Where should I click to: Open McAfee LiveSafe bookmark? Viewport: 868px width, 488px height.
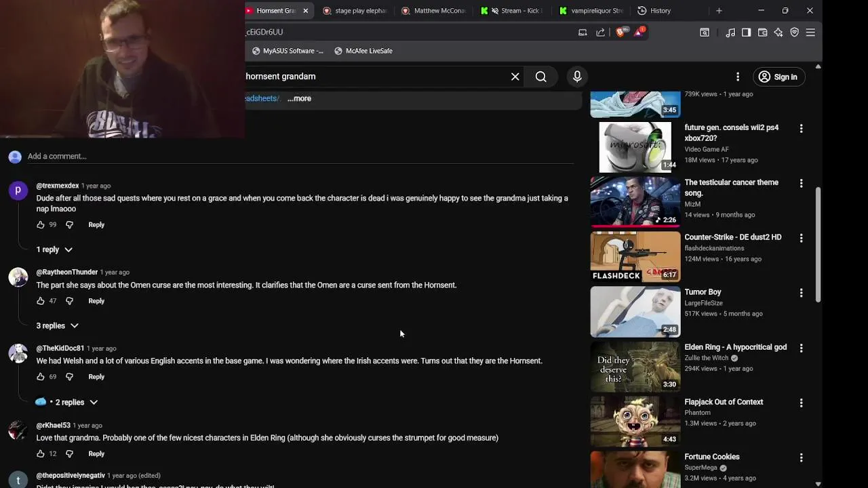click(363, 51)
